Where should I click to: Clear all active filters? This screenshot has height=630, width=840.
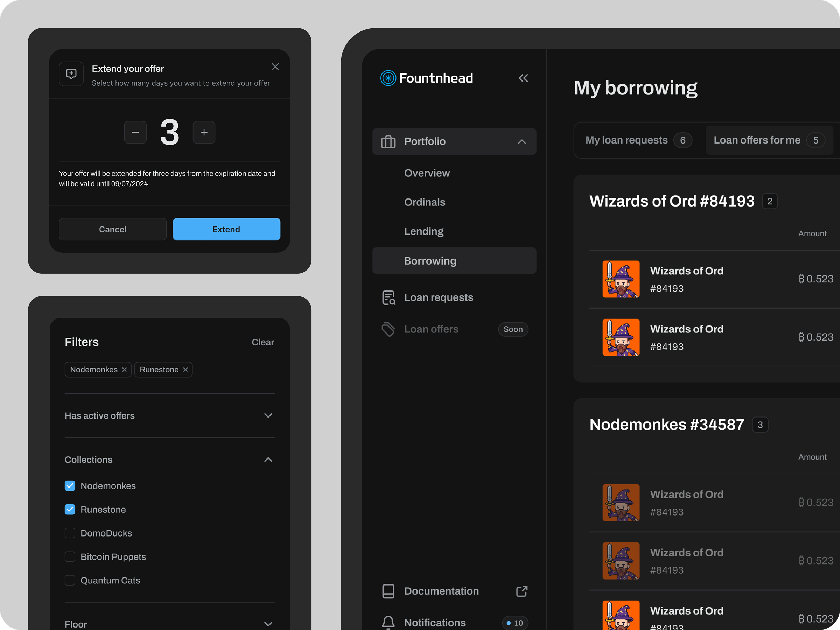pyautogui.click(x=263, y=342)
